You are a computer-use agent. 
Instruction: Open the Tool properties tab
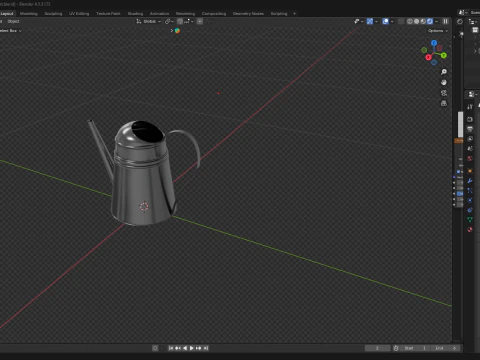tap(470, 107)
